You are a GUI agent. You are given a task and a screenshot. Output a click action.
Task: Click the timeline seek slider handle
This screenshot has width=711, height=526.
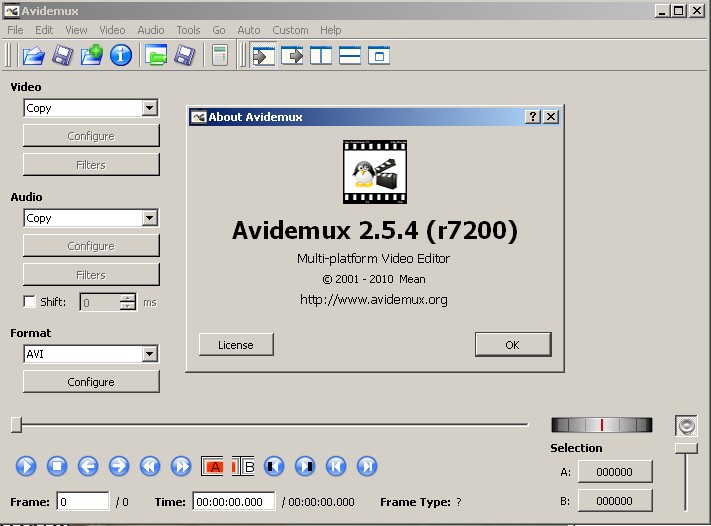(16, 425)
